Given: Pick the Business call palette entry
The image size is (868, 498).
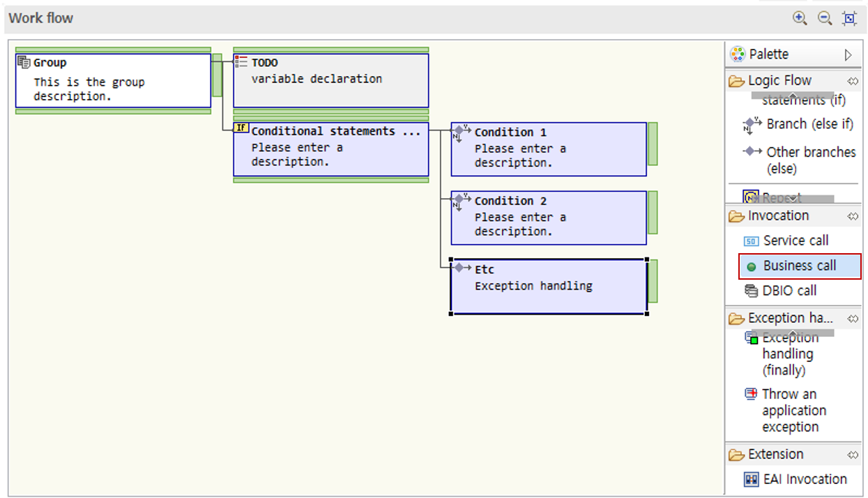Looking at the screenshot, I should 799,266.
